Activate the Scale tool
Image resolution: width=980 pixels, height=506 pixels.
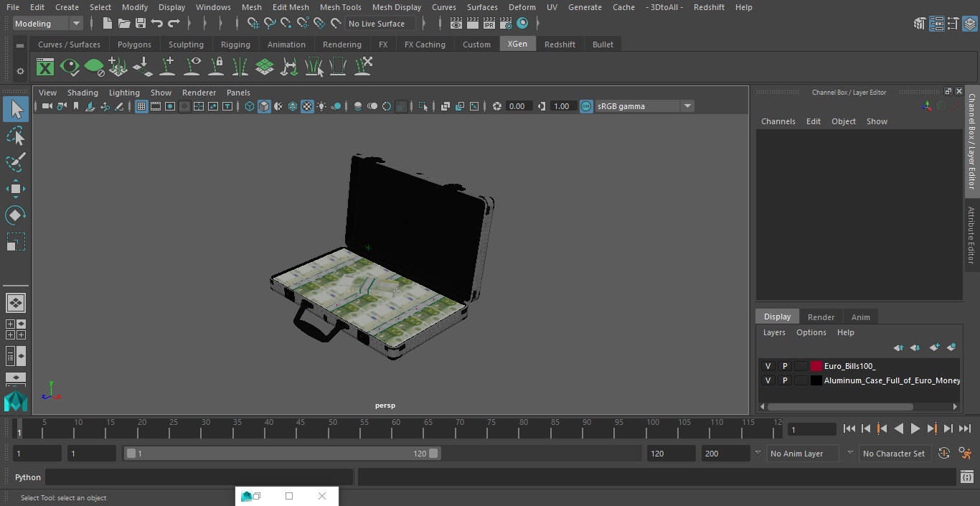[x=16, y=242]
